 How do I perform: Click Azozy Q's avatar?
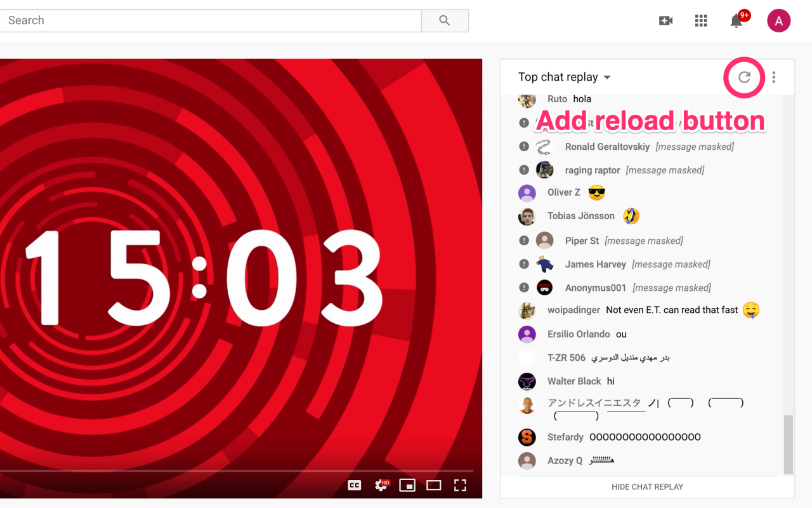point(527,460)
